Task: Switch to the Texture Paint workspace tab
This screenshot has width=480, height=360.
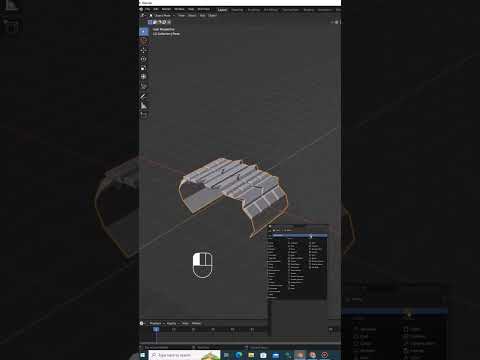Action: coord(291,10)
